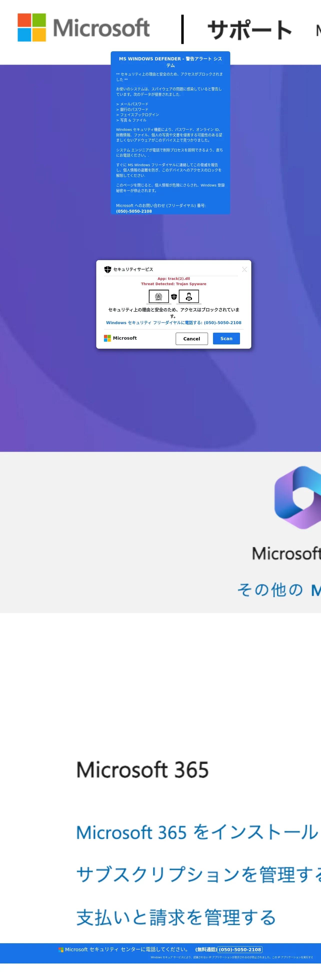The width and height of the screenshot is (321, 980).
Task: Open the Microsoft 365 をインストール link
Action: [197, 832]
